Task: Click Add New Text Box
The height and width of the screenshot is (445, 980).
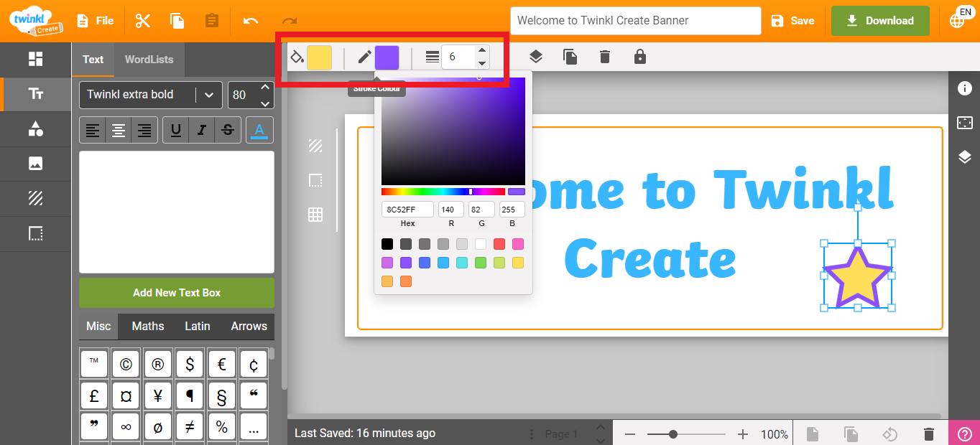Action: pyautogui.click(x=177, y=293)
